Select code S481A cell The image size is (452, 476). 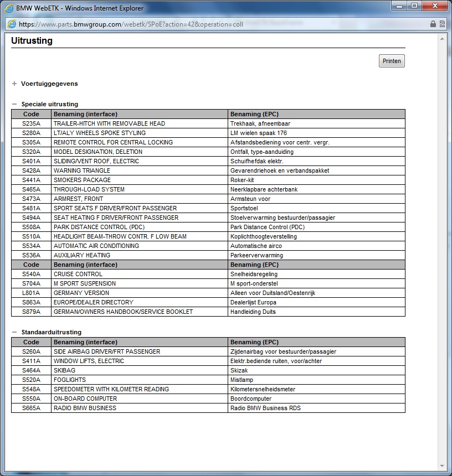tap(31, 208)
